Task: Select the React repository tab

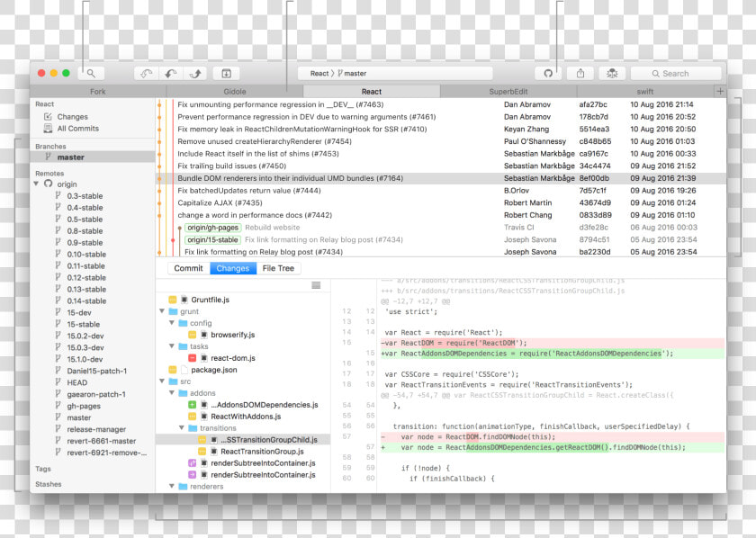Action: pyautogui.click(x=371, y=92)
